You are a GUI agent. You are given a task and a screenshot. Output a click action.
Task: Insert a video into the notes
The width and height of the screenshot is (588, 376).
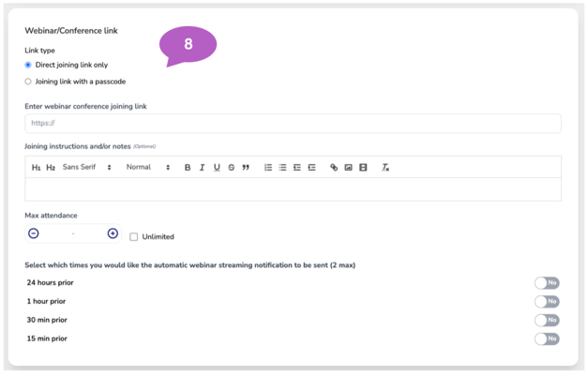click(363, 167)
